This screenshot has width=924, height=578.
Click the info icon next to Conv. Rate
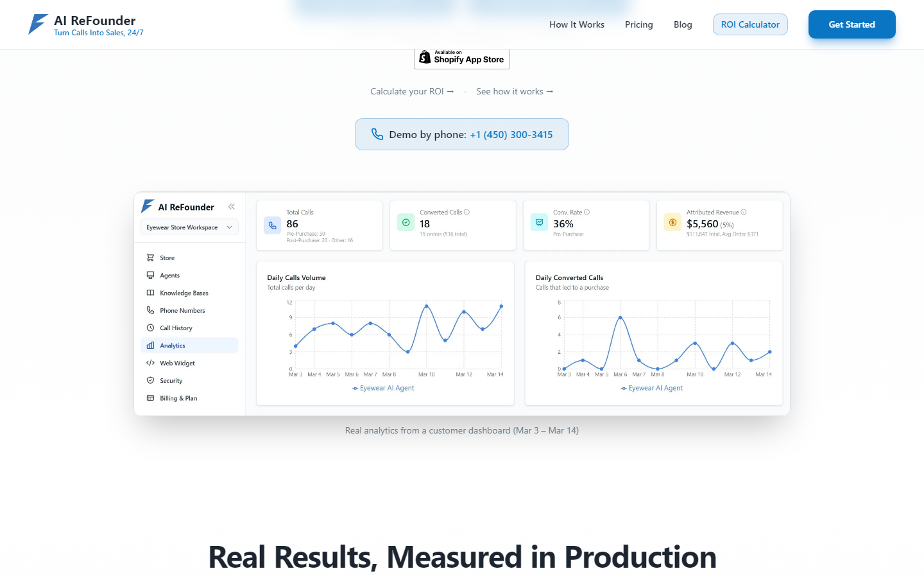click(586, 212)
